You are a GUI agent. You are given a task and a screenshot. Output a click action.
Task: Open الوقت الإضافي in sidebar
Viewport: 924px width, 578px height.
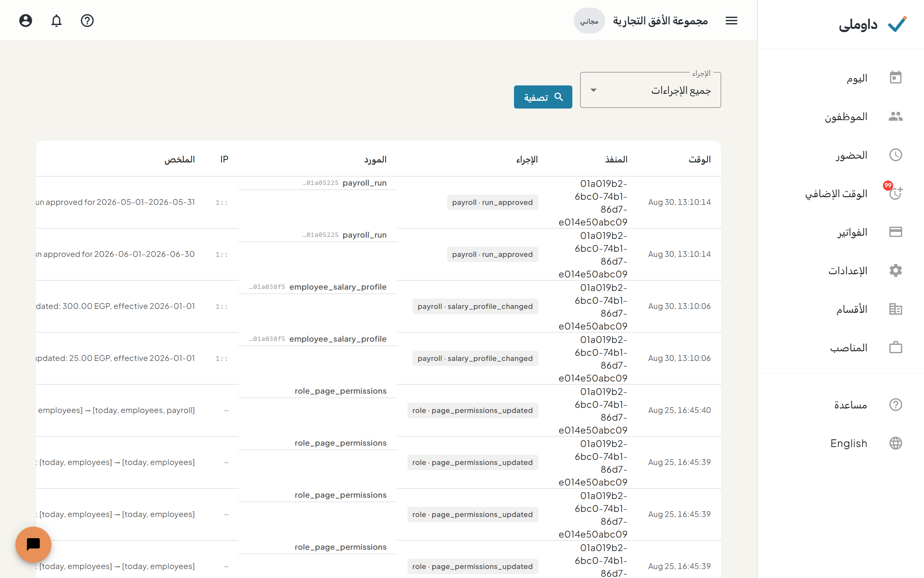[841, 193]
